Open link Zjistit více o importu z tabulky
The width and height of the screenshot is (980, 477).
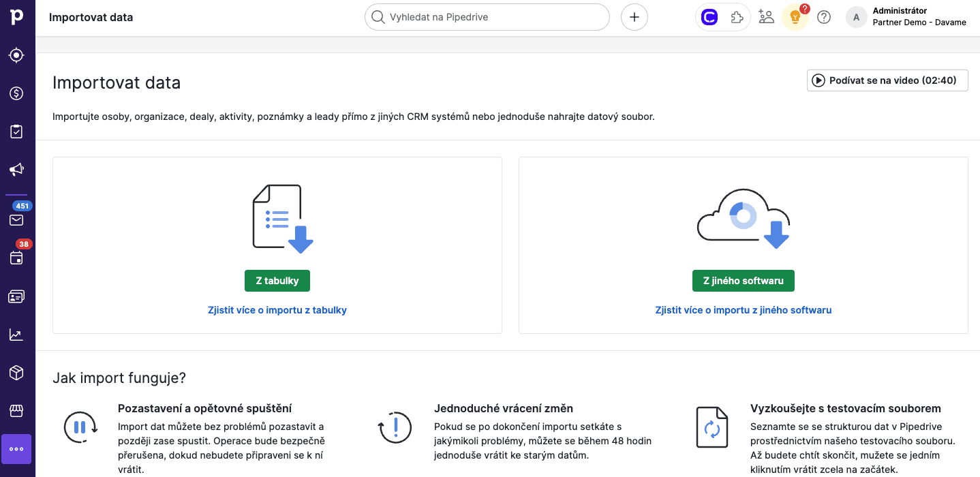pos(277,310)
